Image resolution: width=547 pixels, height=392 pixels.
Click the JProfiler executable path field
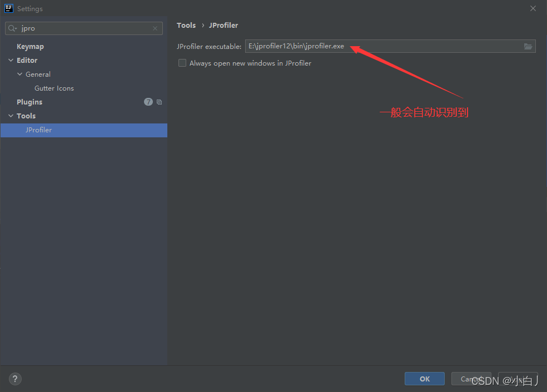click(390, 46)
